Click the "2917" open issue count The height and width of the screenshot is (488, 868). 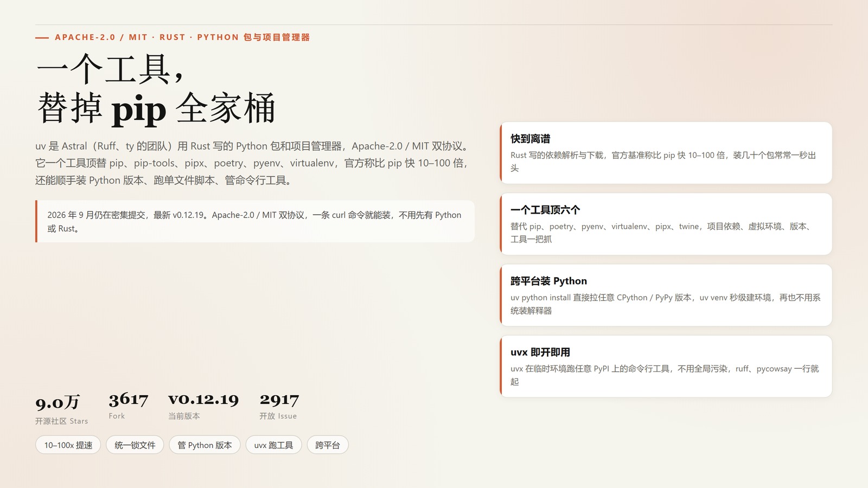(x=279, y=400)
